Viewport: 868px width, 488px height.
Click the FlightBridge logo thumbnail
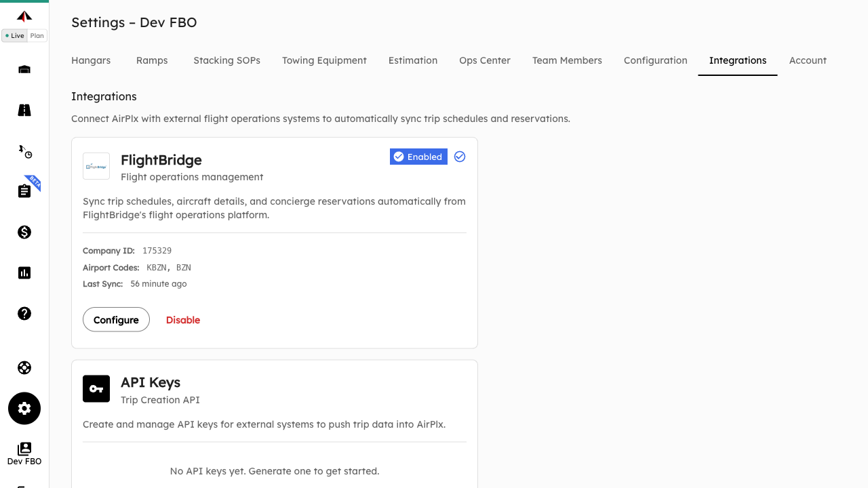coord(96,166)
